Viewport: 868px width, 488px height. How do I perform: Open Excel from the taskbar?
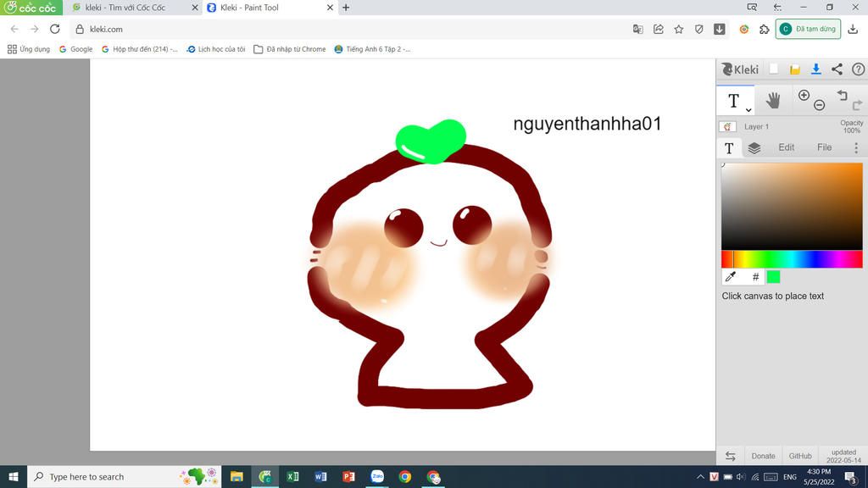point(292,476)
